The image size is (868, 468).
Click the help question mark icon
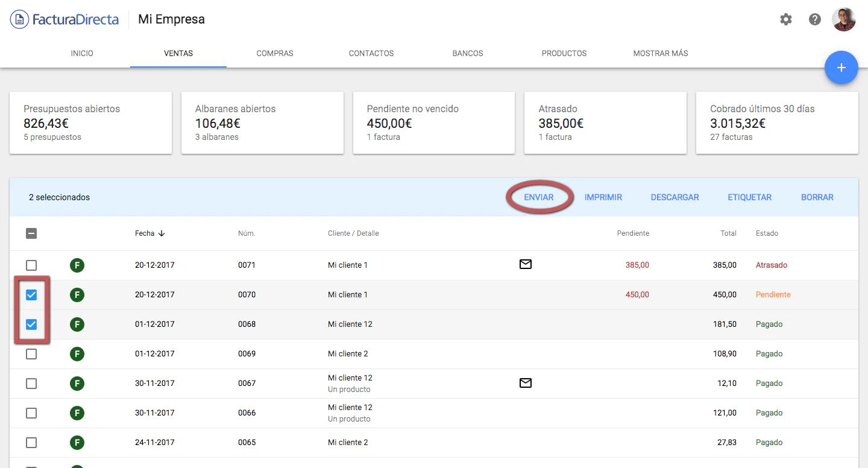[815, 19]
